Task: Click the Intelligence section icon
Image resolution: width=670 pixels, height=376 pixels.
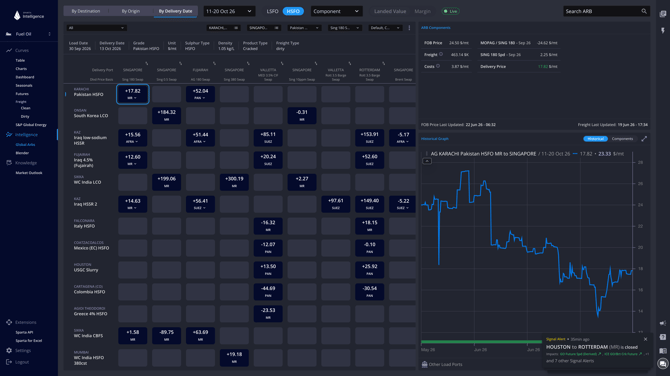Action: (9, 135)
